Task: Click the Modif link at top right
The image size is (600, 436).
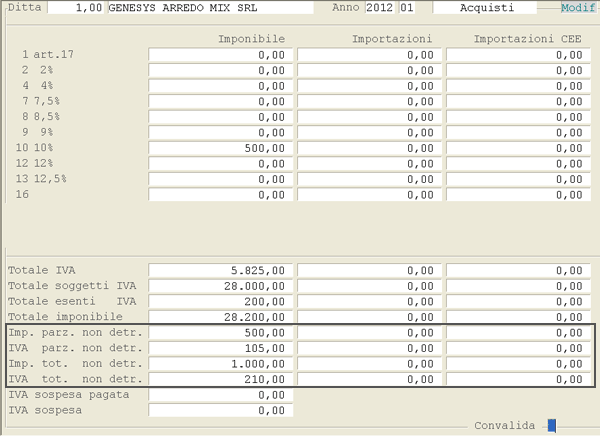Action: click(578, 8)
